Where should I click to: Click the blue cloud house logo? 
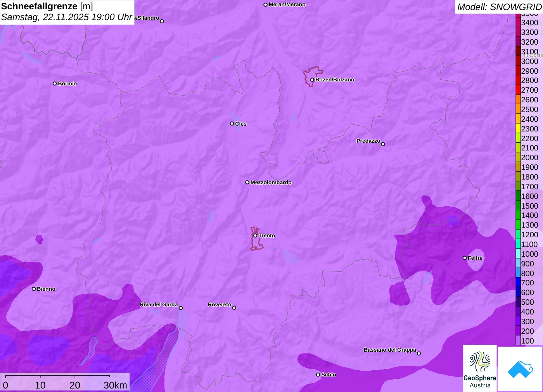pos(520,369)
